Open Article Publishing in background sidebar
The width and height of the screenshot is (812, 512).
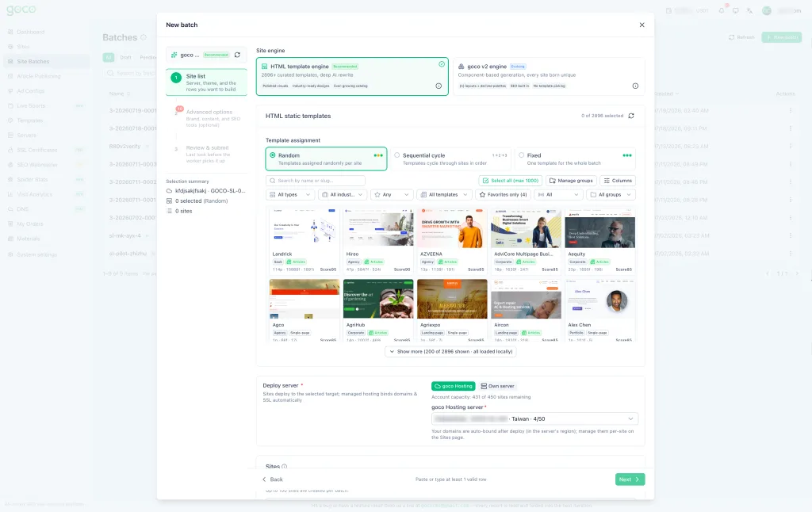click(38, 76)
